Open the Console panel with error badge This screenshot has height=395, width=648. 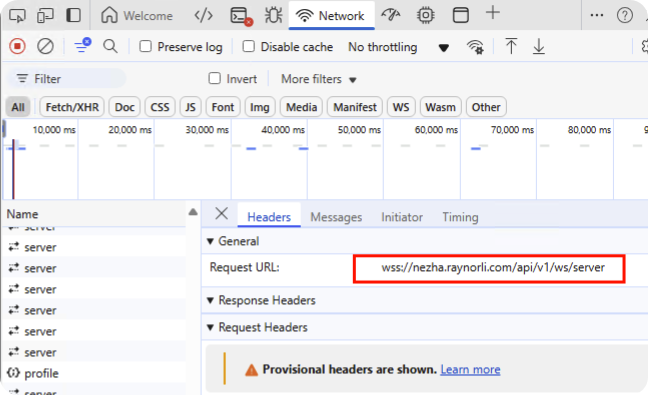[241, 16]
